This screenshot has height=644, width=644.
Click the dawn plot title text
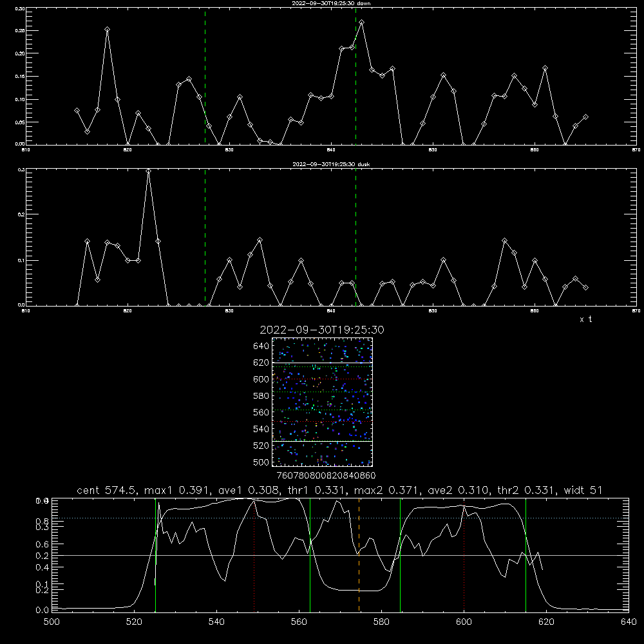(331, 3)
